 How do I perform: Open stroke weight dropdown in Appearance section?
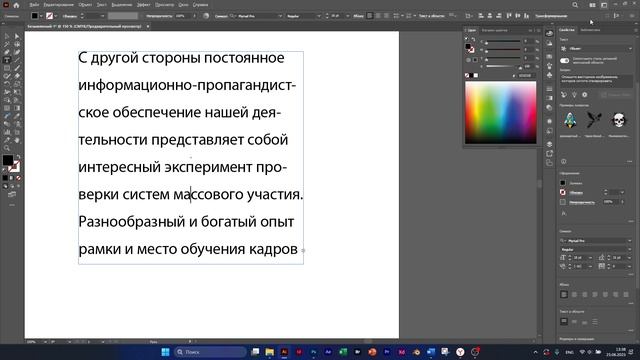click(x=622, y=192)
